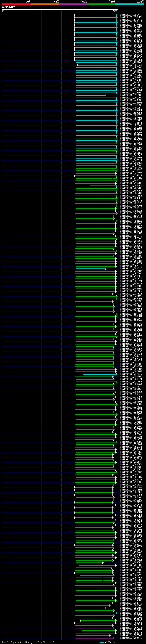This screenshot has height=644, width=146.
Task: Select the query name AV531427
Action: pos(8,7)
